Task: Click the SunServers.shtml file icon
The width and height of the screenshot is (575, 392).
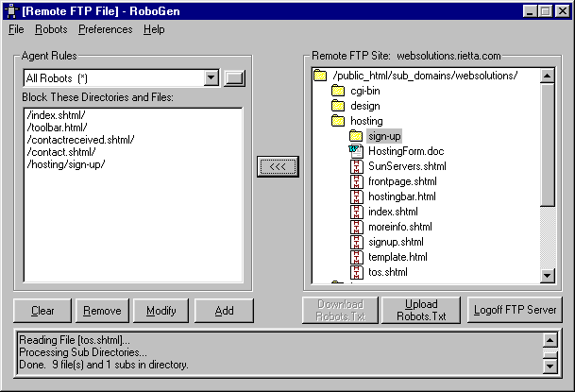Action: 356,166
